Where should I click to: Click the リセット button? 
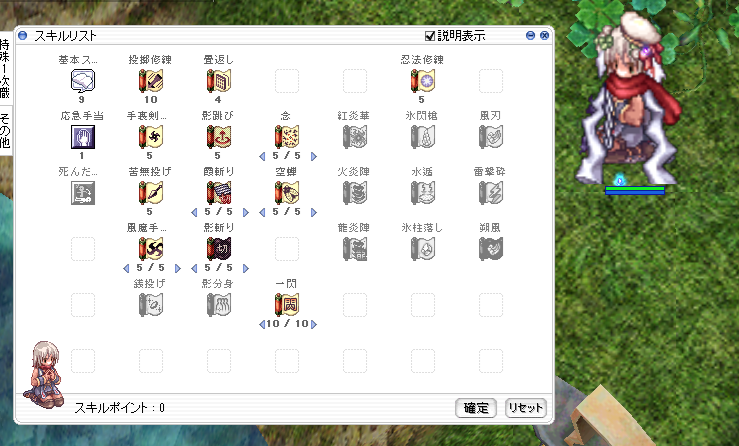click(526, 408)
